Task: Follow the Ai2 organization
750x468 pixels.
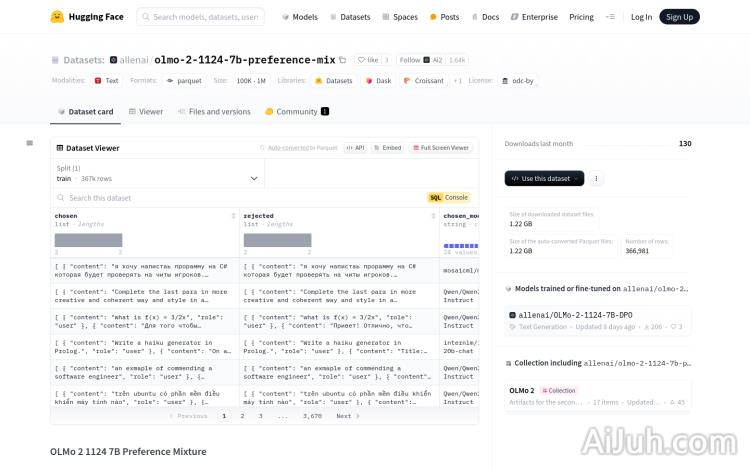Action: (x=421, y=60)
